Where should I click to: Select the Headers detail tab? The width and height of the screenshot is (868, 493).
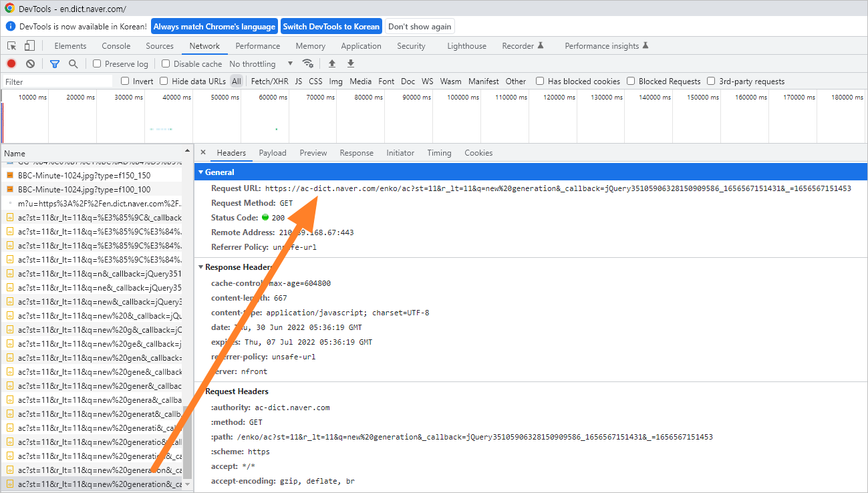(x=231, y=153)
